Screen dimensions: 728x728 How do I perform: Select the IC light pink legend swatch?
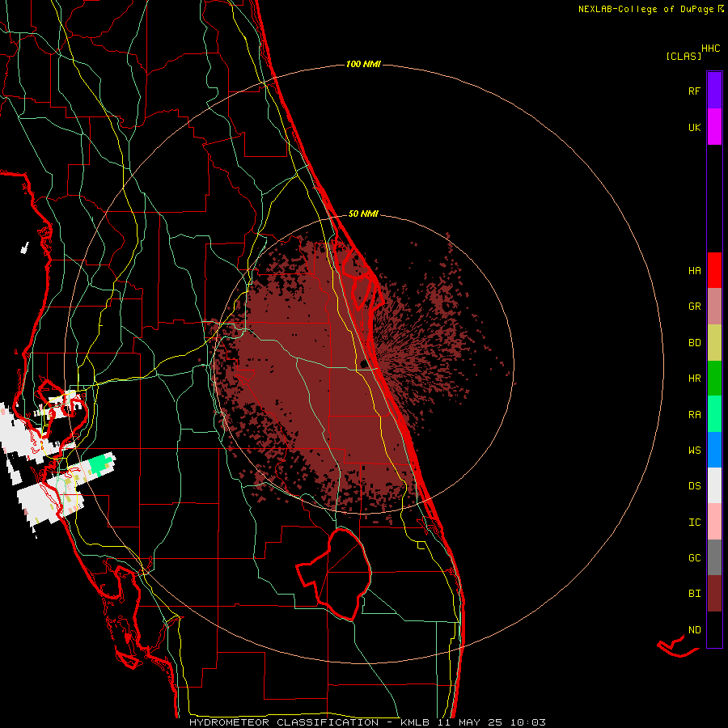[x=714, y=522]
